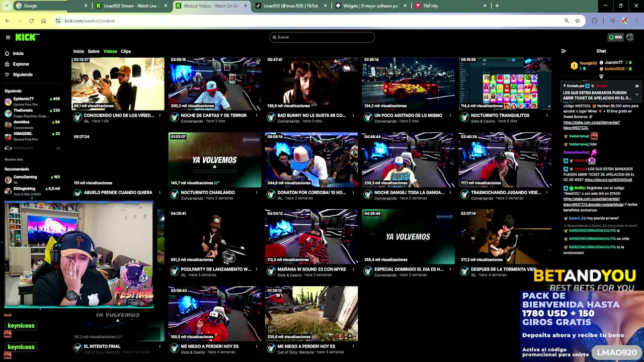Go back with browser back arrow

click(x=8, y=21)
